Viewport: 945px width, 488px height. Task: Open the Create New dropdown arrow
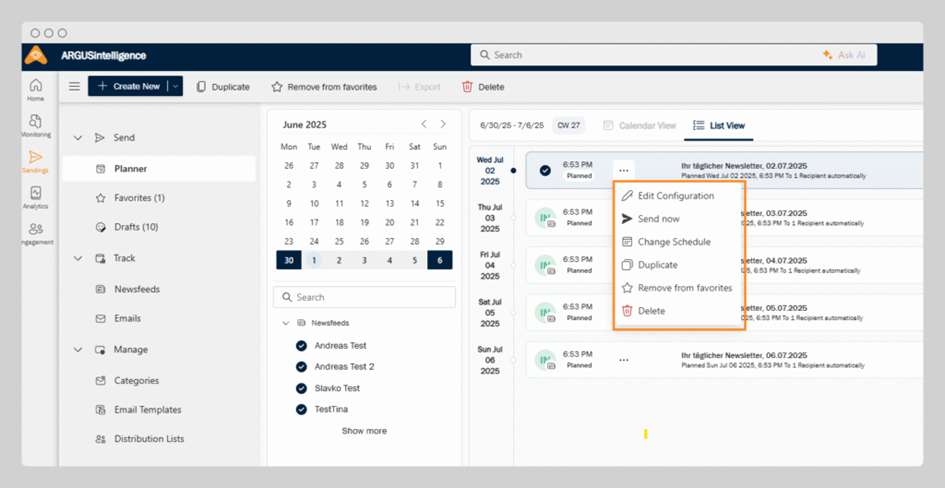click(176, 87)
